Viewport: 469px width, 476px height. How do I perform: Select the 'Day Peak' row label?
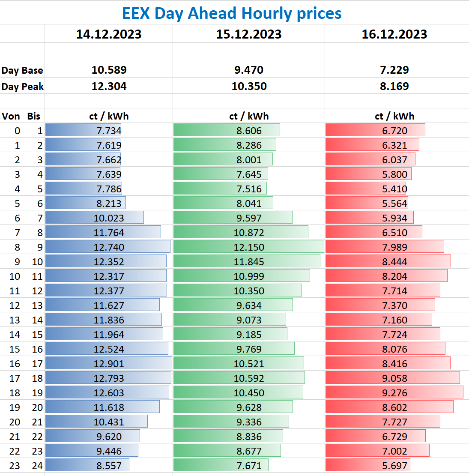tap(22, 87)
